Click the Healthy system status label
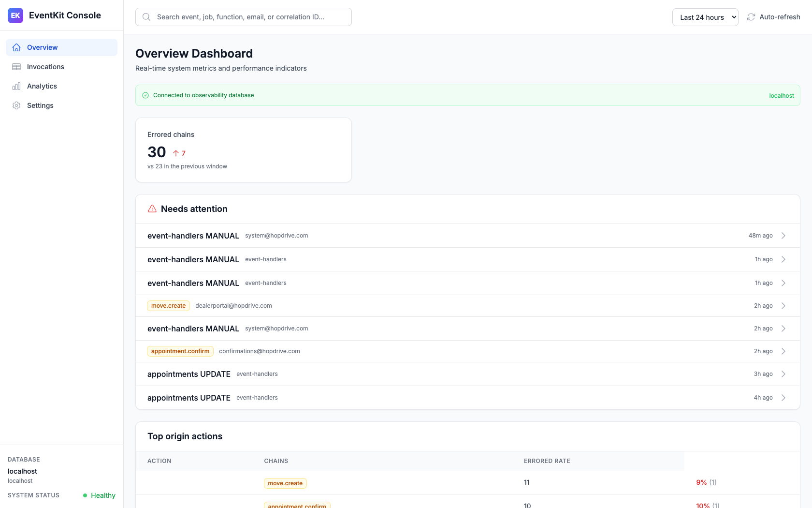This screenshot has height=508, width=812. [103, 495]
